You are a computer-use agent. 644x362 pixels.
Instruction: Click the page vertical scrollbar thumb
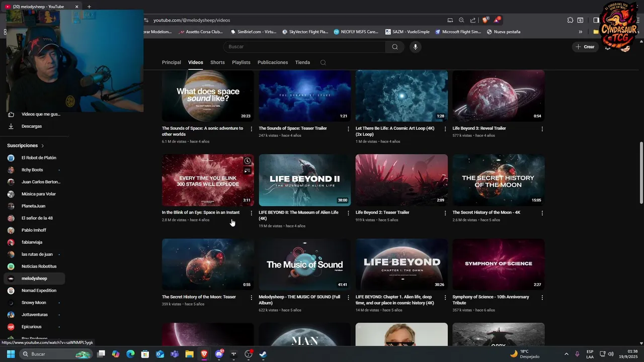[641, 172]
